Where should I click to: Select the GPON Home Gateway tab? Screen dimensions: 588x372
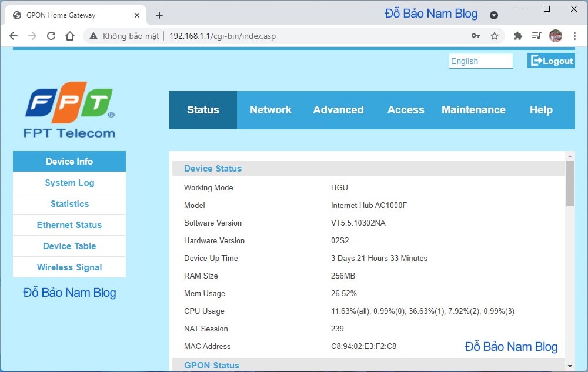click(x=75, y=15)
